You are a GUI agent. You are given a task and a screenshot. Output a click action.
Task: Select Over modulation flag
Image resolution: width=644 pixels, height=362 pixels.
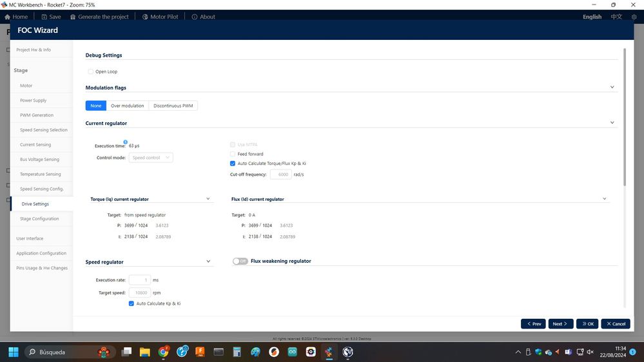point(128,106)
